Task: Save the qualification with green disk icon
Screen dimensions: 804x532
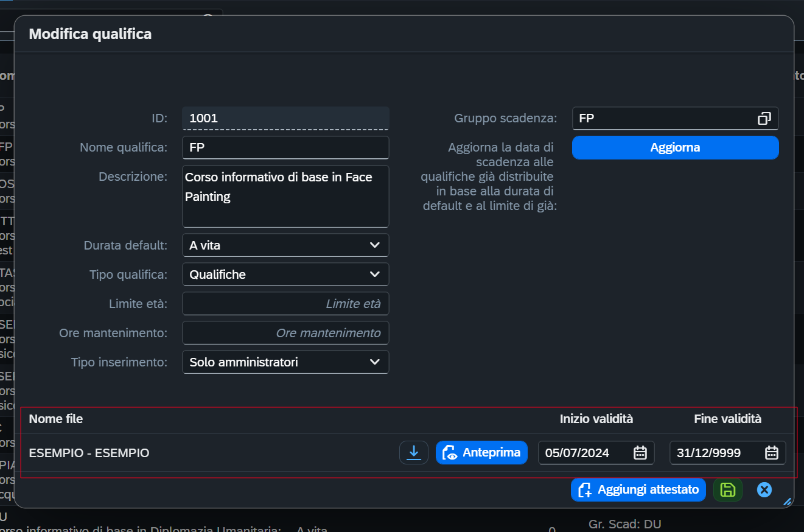Action: 728,490
